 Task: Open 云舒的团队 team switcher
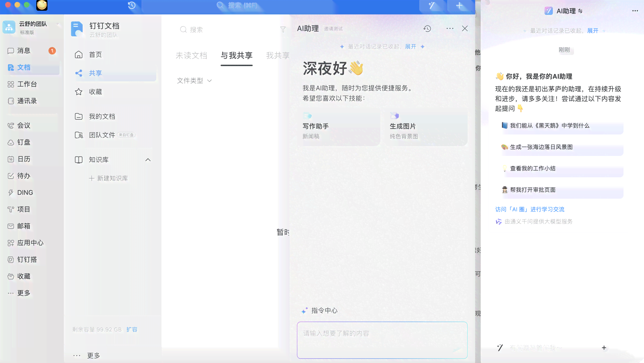click(x=32, y=27)
